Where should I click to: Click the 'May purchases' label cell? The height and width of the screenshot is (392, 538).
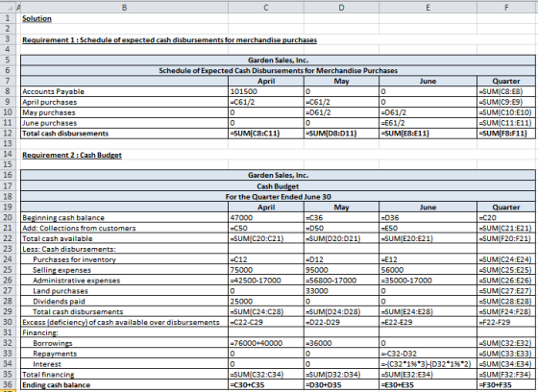click(x=124, y=112)
